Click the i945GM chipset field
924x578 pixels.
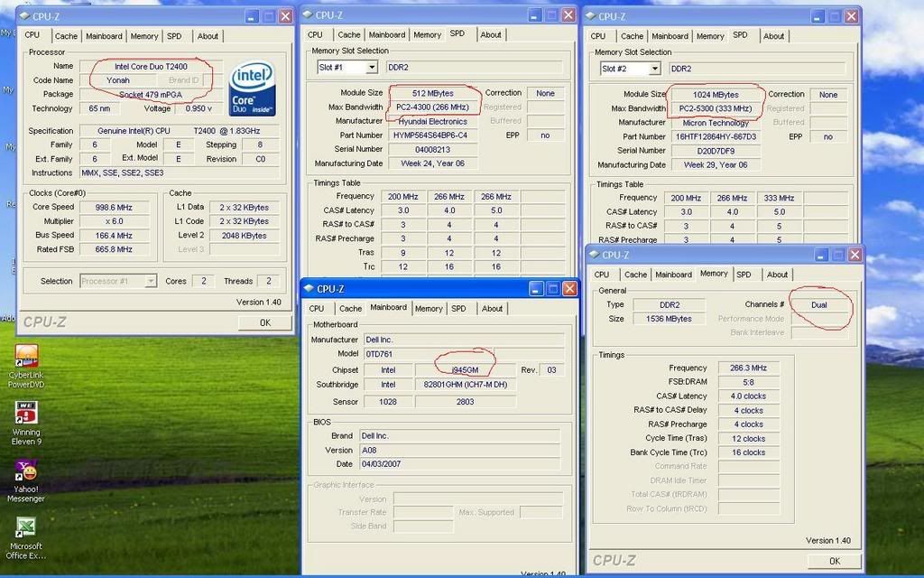[x=464, y=370]
